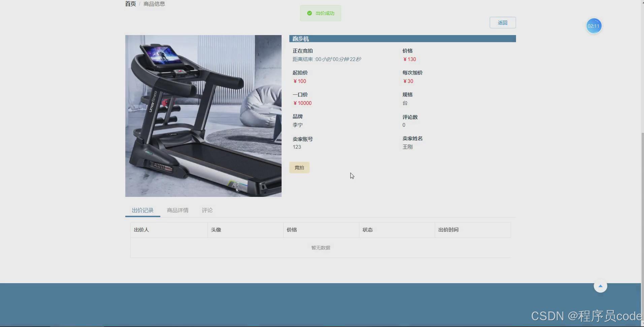
Task: Open the 首页 breadcrumb link
Action: 130,4
